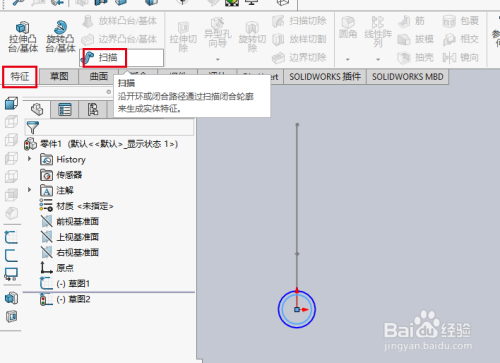
Task: Choose 扫描切除 Swept Cut
Action: click(x=299, y=21)
